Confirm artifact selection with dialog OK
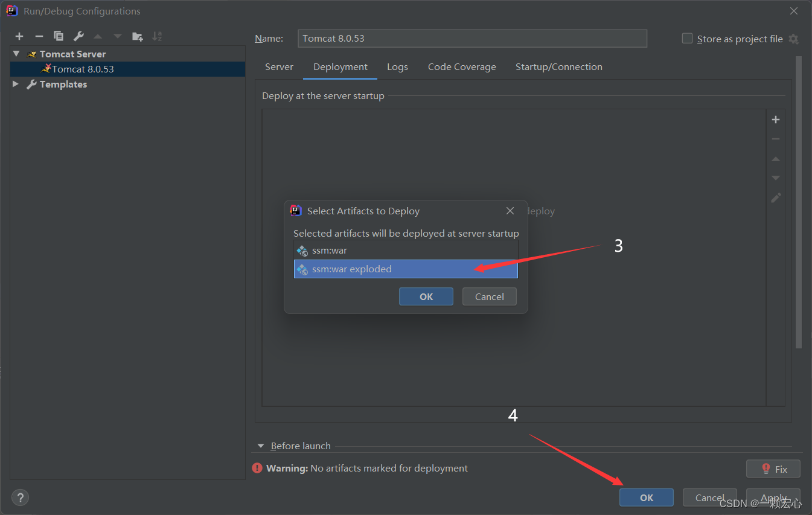This screenshot has height=515, width=812. pos(426,296)
